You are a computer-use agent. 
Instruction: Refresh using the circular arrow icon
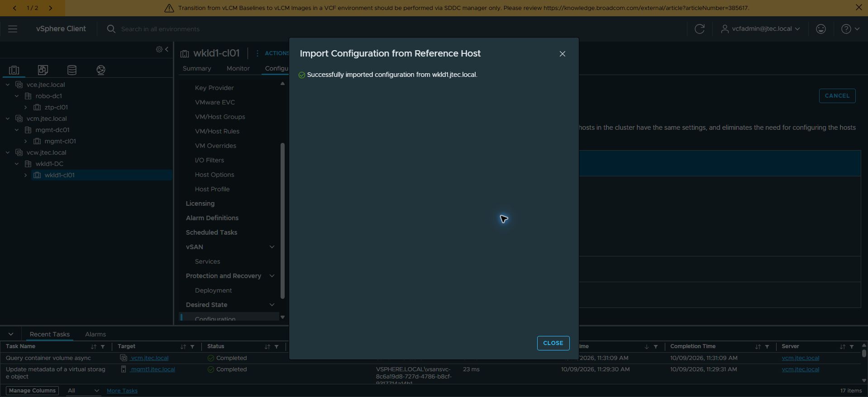point(699,29)
